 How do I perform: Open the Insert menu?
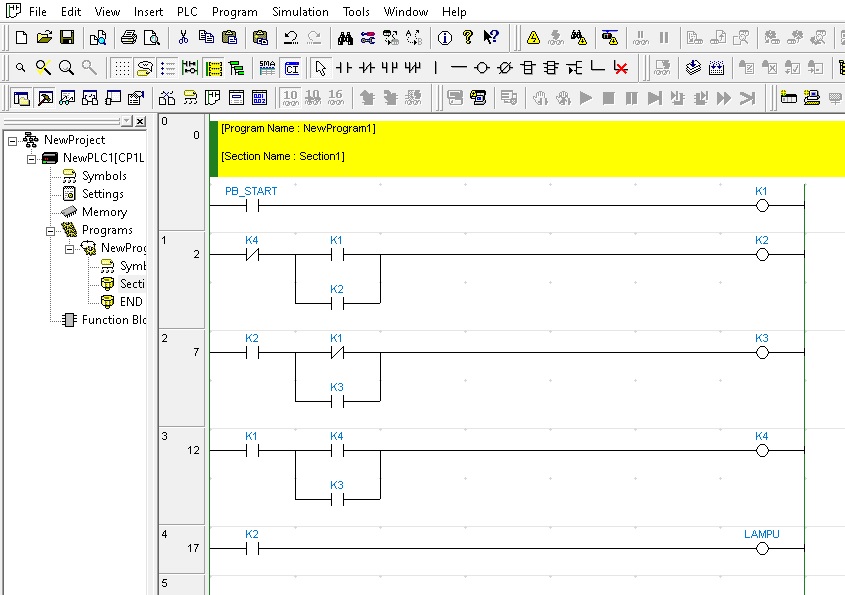148,11
